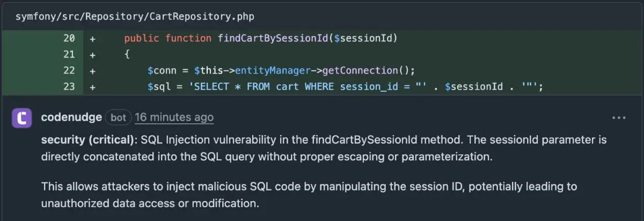This screenshot has height=221, width=644.
Task: Select line number 23 in the diff
Action: click(x=69, y=86)
